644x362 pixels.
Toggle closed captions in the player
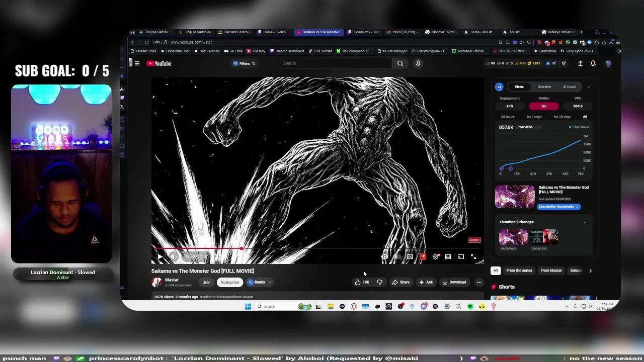tap(410, 257)
